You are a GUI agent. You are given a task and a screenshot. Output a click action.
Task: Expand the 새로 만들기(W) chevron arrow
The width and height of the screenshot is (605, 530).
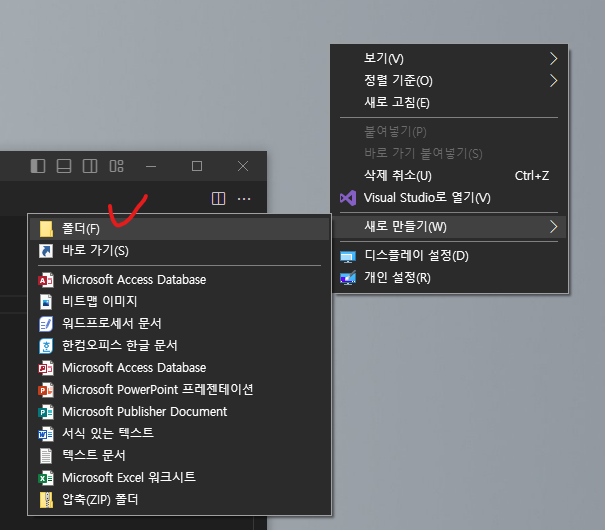[x=554, y=227]
